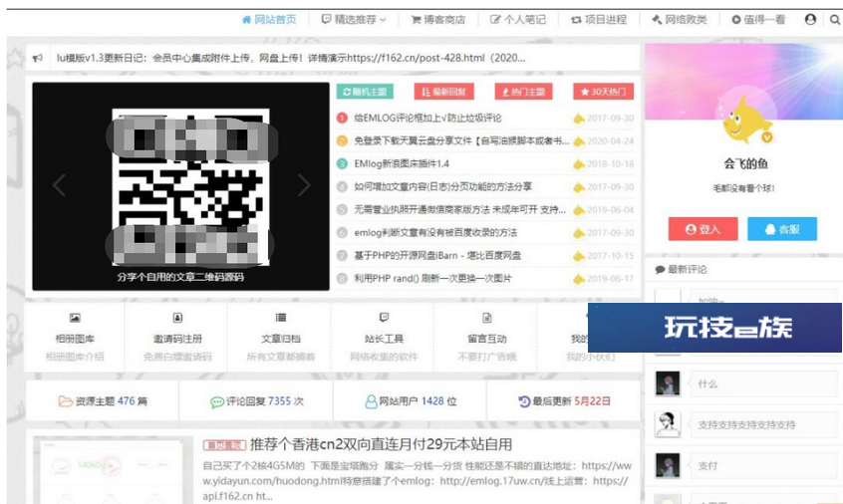Open 博客商店 menu item
Image resolution: width=843 pixels, height=504 pixels.
click(438, 20)
